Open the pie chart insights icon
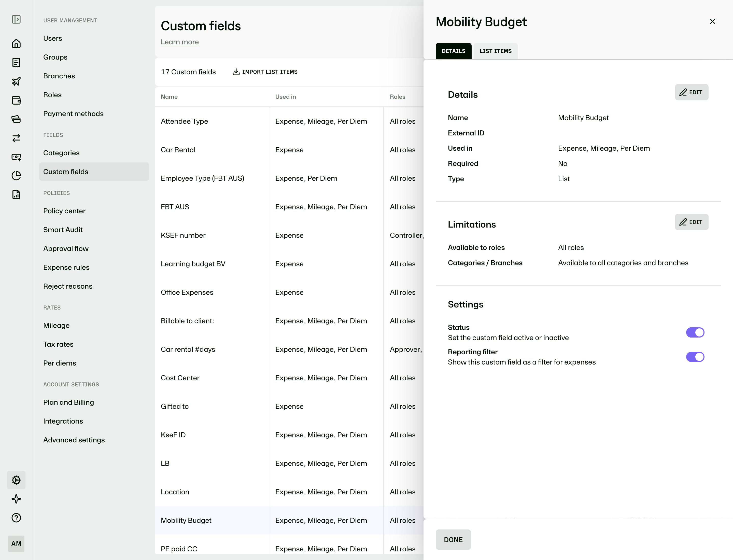The height and width of the screenshot is (560, 733). tap(16, 176)
